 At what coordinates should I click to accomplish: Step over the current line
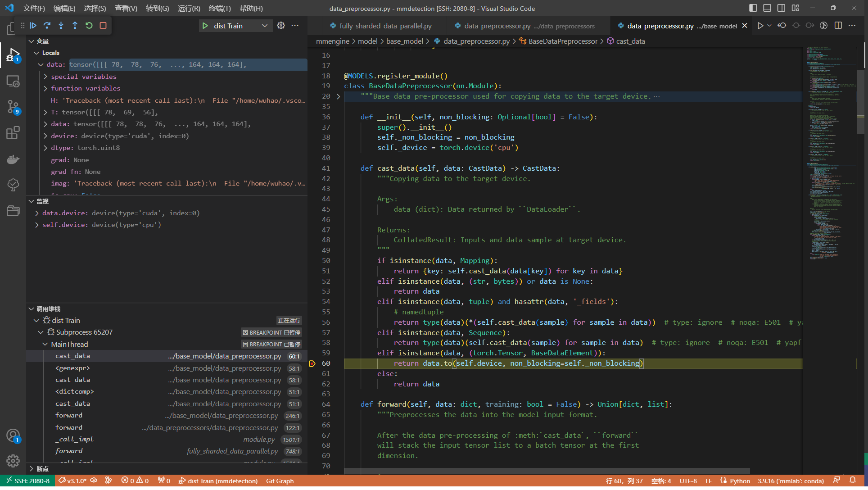(47, 26)
